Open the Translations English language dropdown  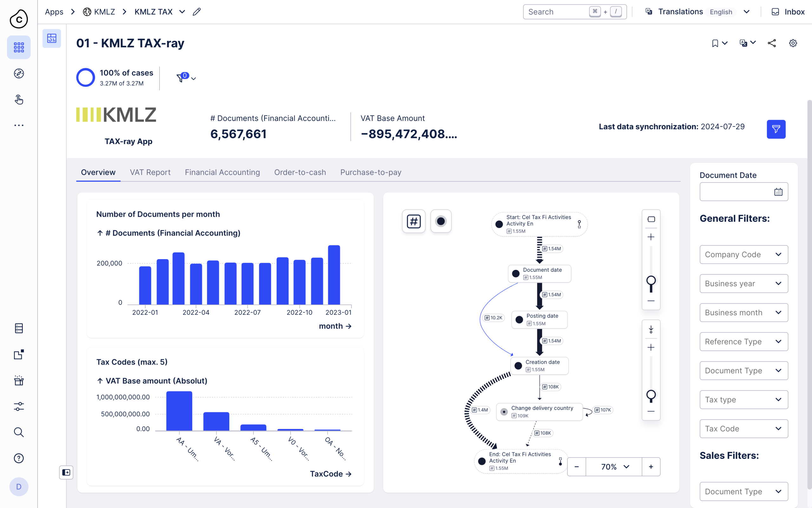point(697,12)
